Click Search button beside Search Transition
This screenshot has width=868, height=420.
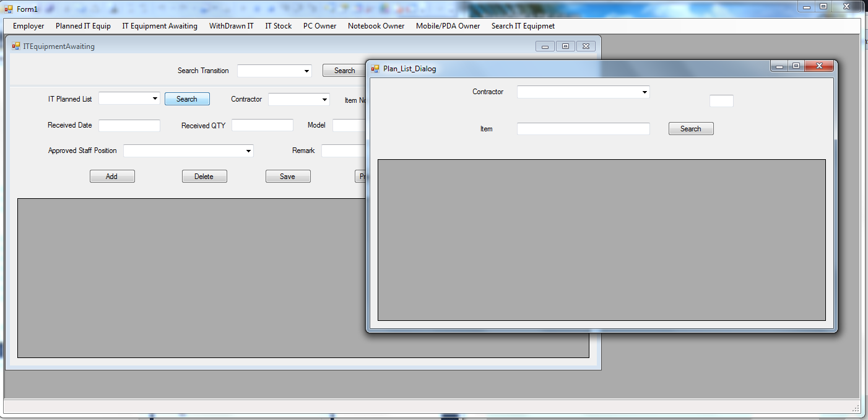click(344, 71)
